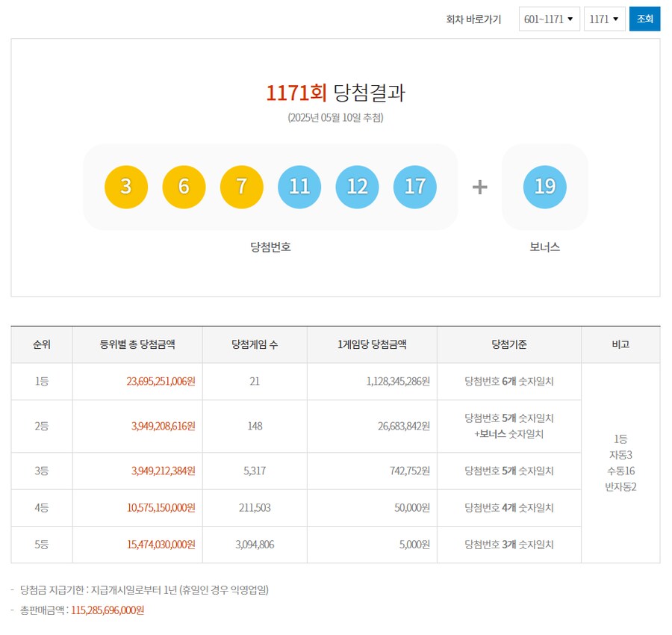672x635 pixels.
Task: Select the blue ball number 12
Action: point(357,187)
